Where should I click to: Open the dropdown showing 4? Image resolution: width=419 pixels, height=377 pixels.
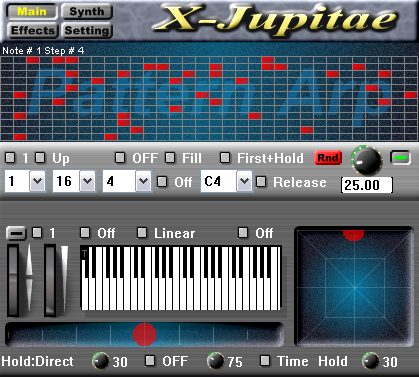[127, 181]
